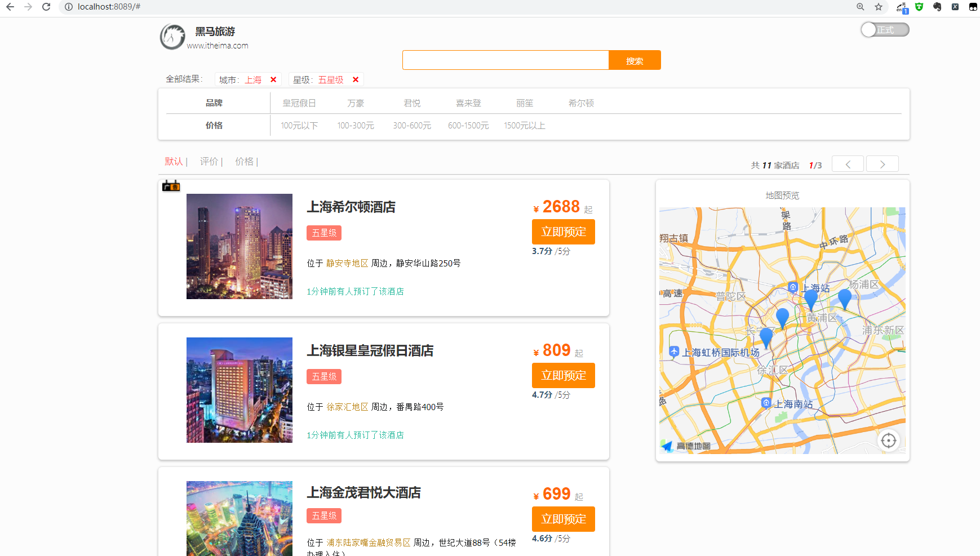Screen dimensions: 980x556
Task: Click the blue map pin near 杨浦区
Action: tap(845, 299)
